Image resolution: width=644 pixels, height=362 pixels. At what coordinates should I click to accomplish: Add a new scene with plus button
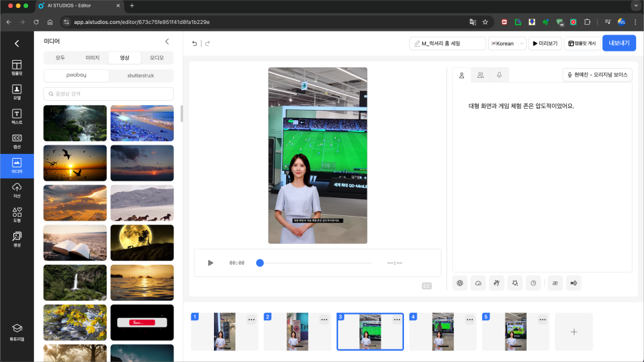[574, 331]
